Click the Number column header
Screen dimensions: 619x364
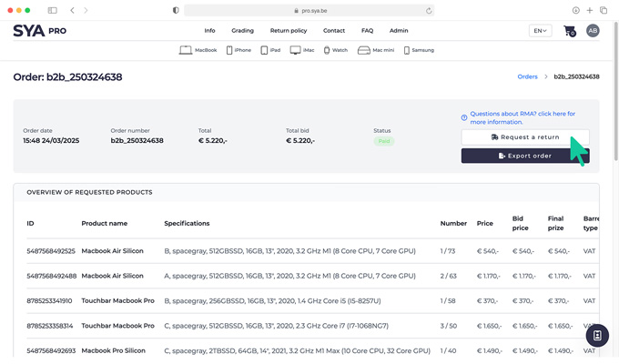(x=453, y=223)
